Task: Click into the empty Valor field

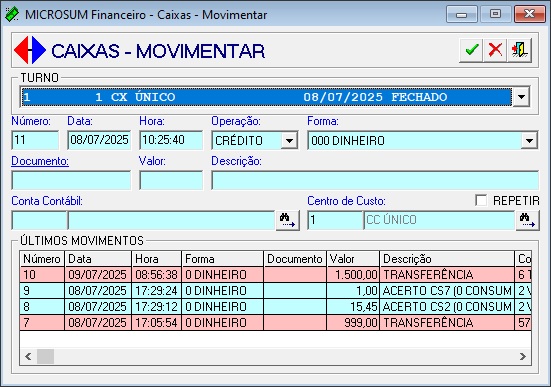Action: tap(171, 180)
